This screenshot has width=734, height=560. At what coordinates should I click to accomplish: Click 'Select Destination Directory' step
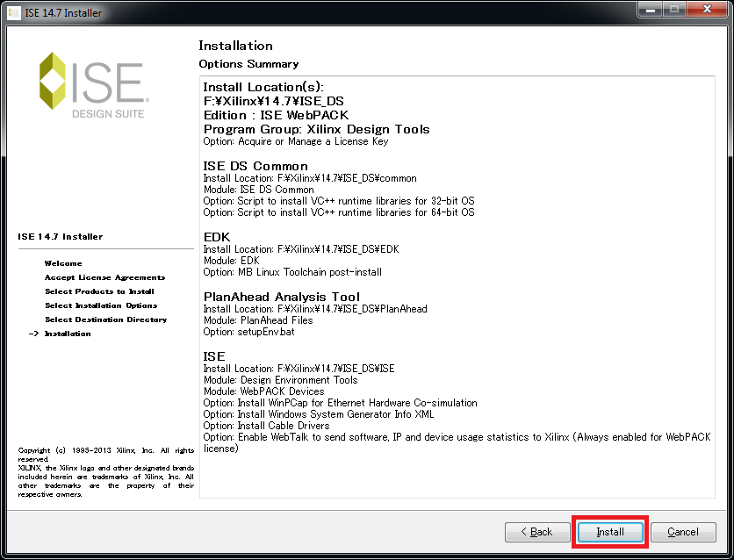tap(105, 319)
